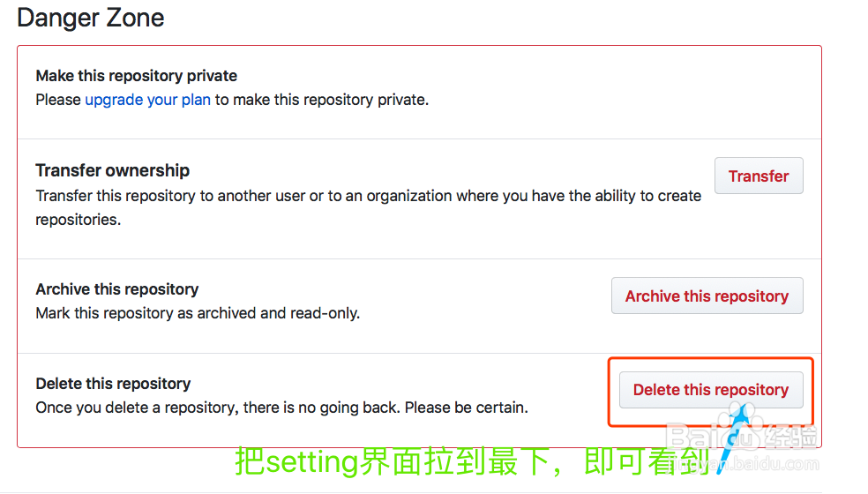Click the bold "Archive this repository" heading text
The image size is (868, 494).
[116, 289]
